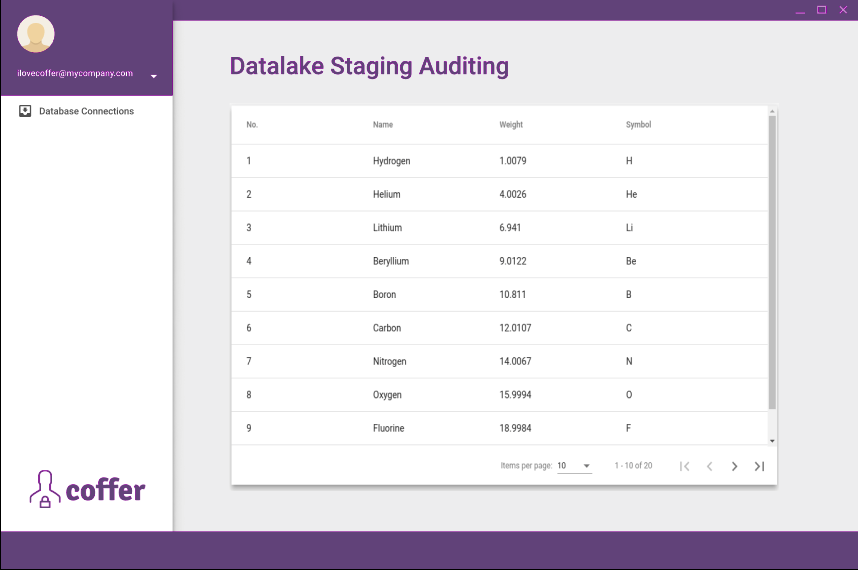Select the Oxygen name cell
The height and width of the screenshot is (570, 858).
point(387,394)
